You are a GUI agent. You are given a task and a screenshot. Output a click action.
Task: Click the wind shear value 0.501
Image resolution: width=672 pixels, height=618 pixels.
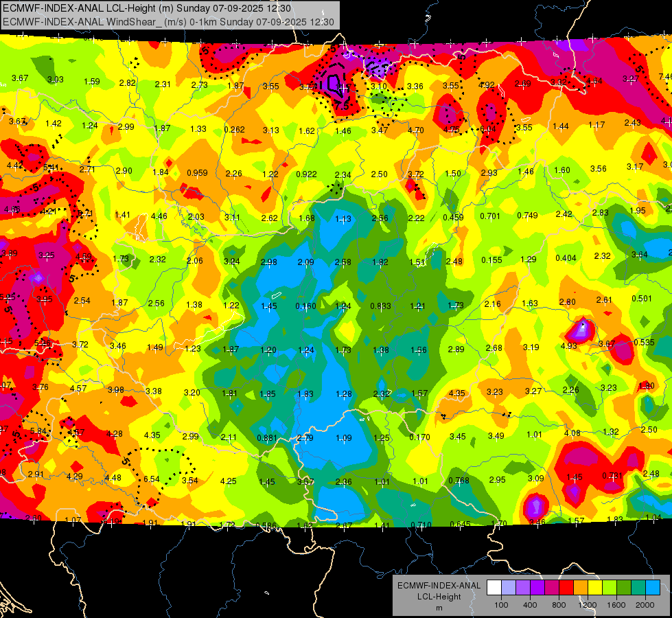[x=642, y=299]
